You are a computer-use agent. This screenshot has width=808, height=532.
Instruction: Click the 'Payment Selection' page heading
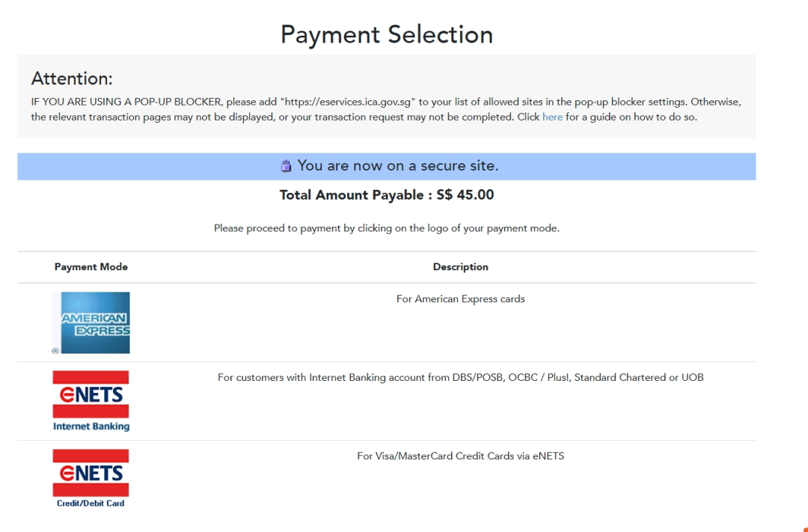pos(387,34)
